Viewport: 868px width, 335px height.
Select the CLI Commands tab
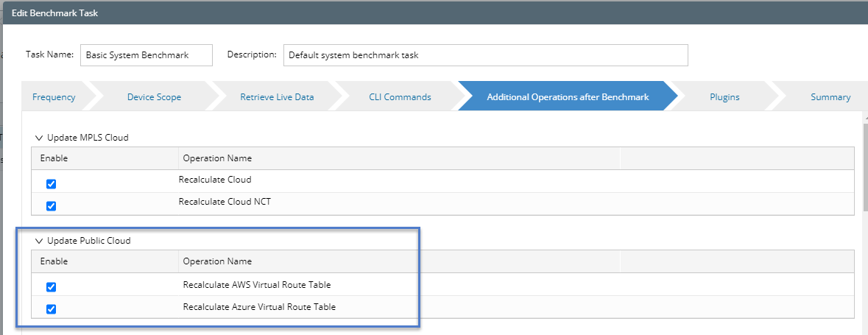pyautogui.click(x=400, y=97)
